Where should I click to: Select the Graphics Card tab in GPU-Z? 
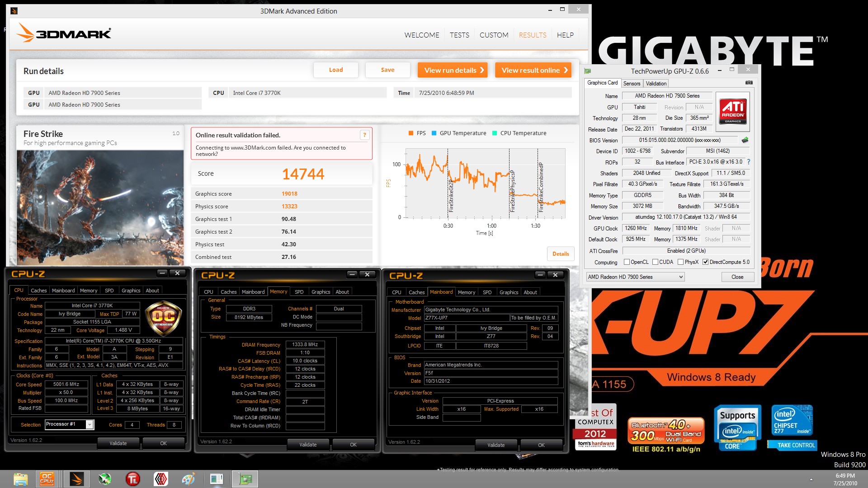click(602, 83)
